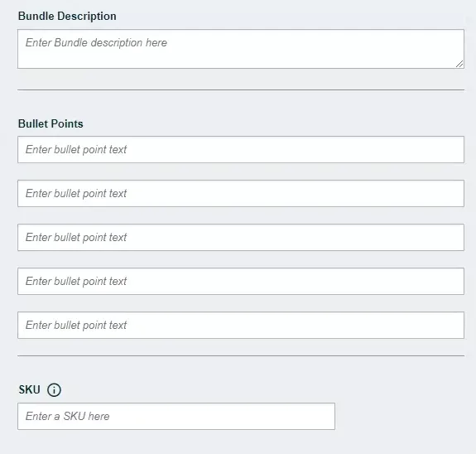476x454 pixels.
Task: Click the third bullet point text field
Action: pos(241,237)
